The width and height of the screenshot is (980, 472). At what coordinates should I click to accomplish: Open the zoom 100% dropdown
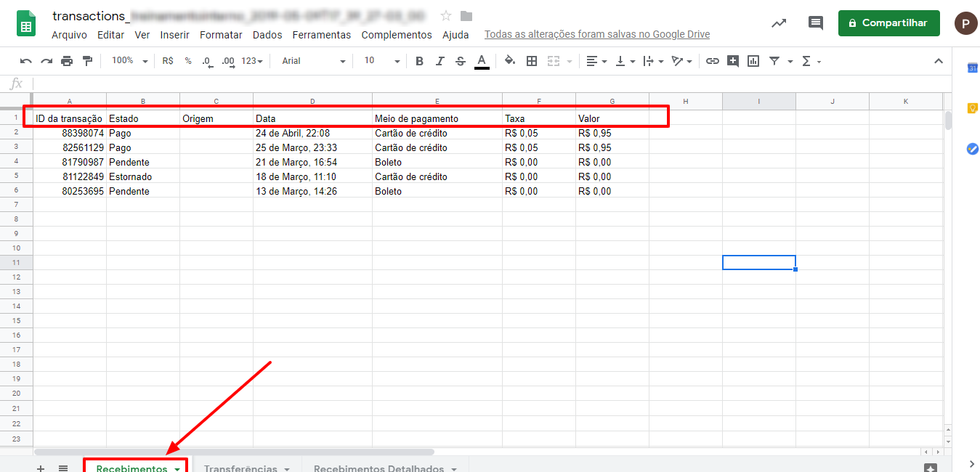pyautogui.click(x=129, y=61)
